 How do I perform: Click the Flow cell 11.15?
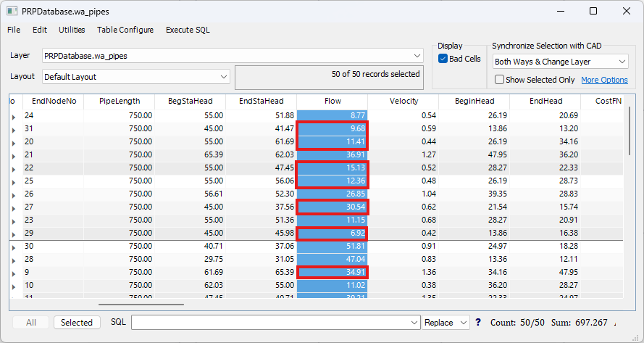333,220
